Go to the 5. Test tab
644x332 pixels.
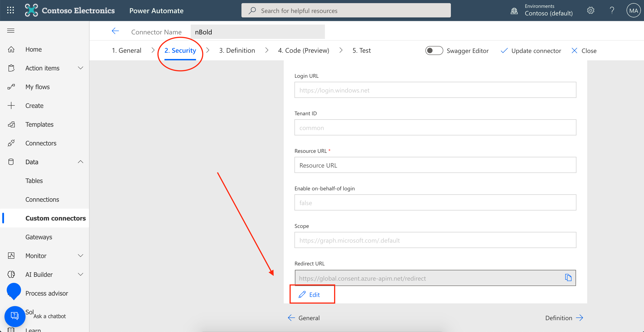[x=362, y=50]
